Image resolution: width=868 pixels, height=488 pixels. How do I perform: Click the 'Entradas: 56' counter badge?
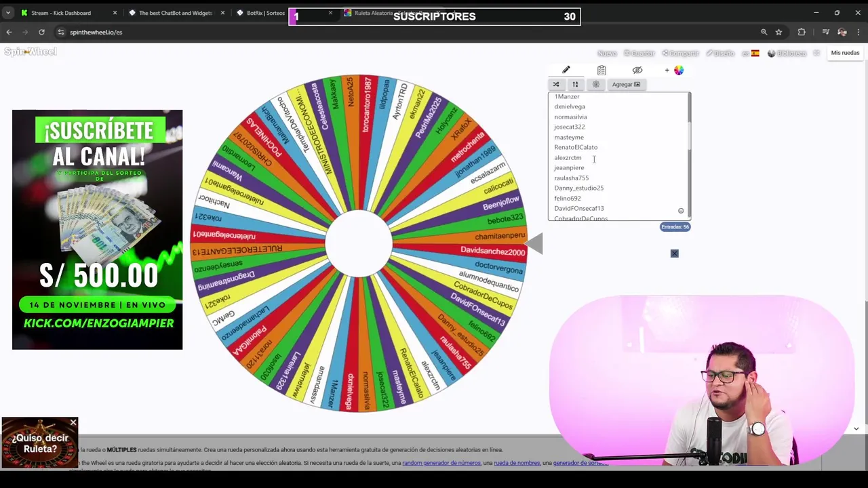675,227
